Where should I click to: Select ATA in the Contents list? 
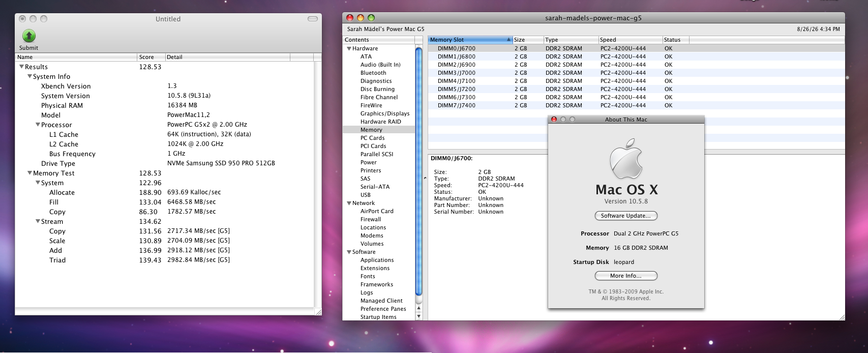coord(366,56)
